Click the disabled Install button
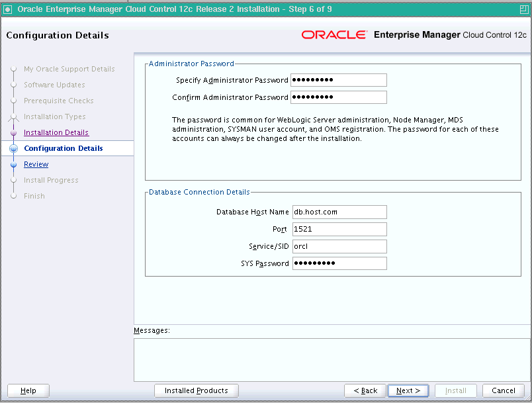 pos(456,390)
